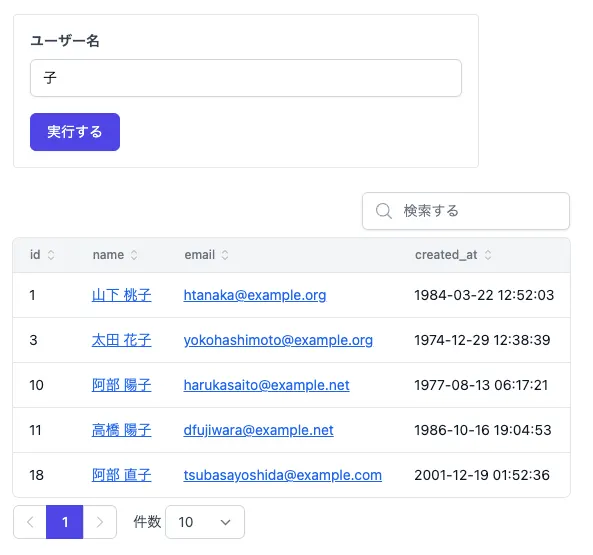Open user link 阿部 直子
Image resolution: width=593 pixels, height=555 pixels.
click(121, 475)
